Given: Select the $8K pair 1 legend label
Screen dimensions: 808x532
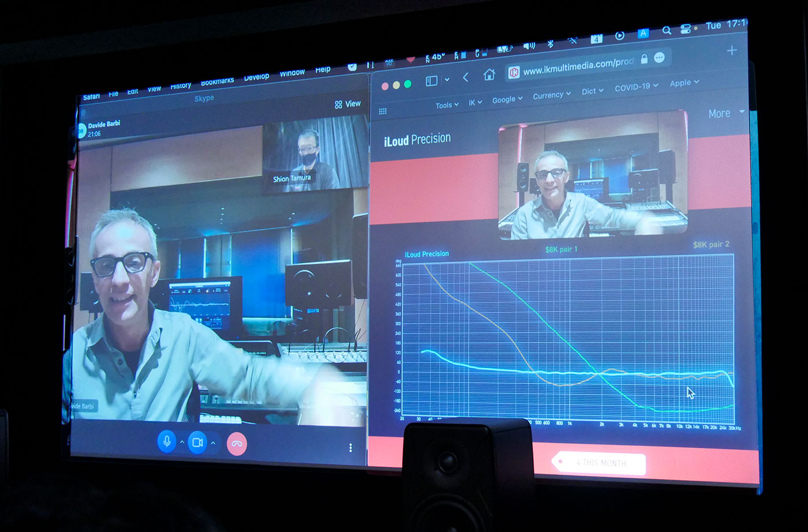Looking at the screenshot, I should (x=561, y=249).
